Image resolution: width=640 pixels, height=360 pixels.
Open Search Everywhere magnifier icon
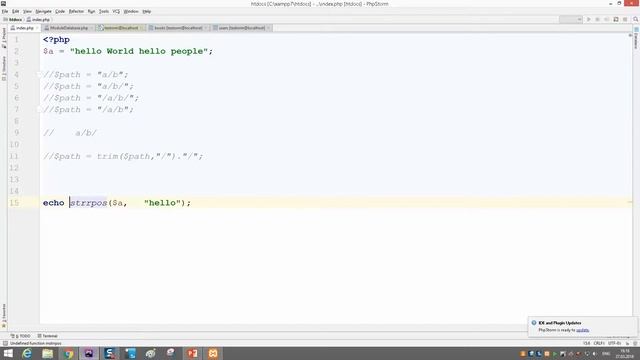pos(636,19)
